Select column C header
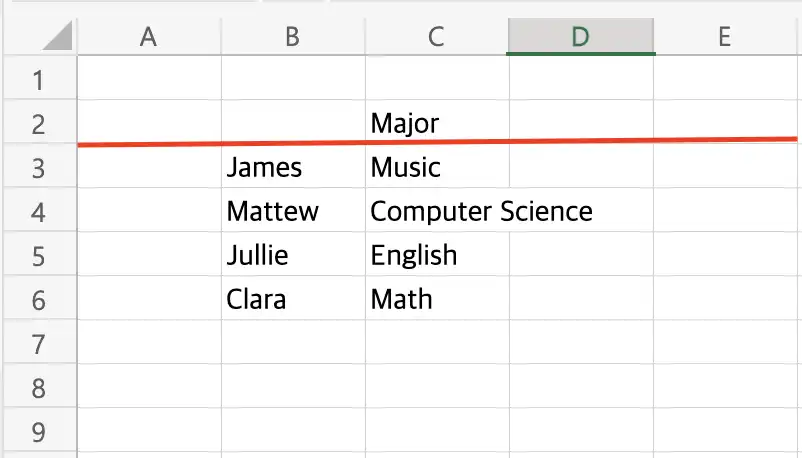802x458 pixels. point(437,36)
